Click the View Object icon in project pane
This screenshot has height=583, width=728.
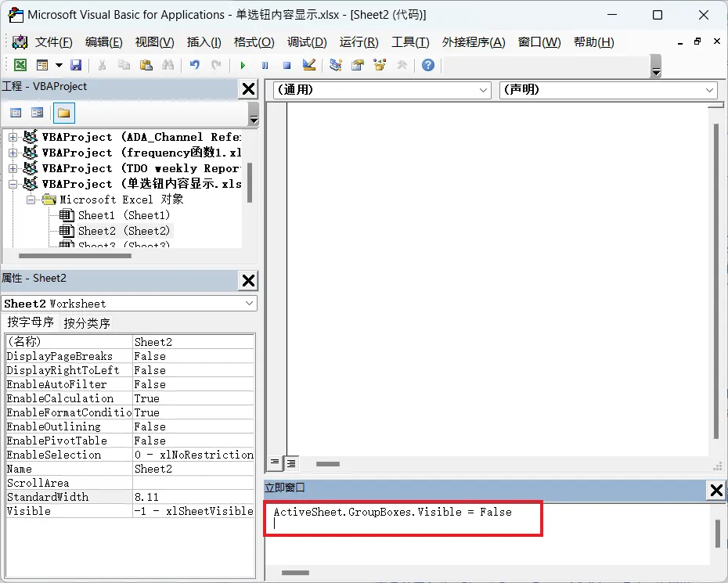(x=37, y=113)
